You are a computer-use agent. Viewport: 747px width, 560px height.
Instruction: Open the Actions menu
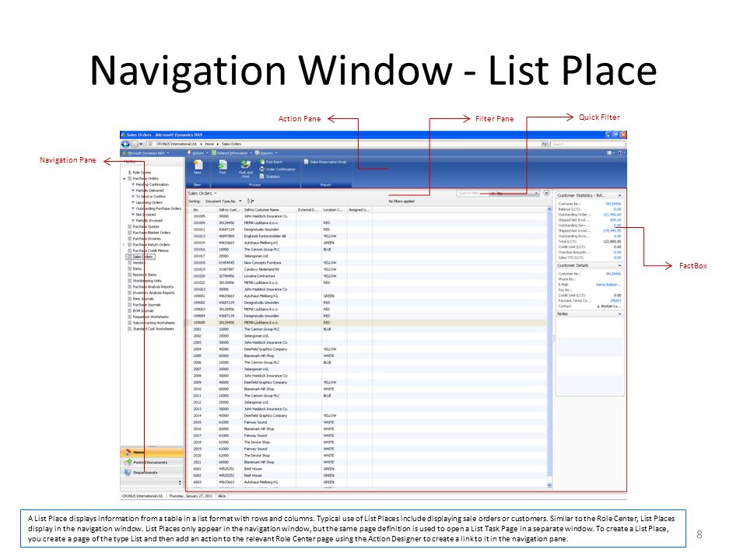coord(198,153)
